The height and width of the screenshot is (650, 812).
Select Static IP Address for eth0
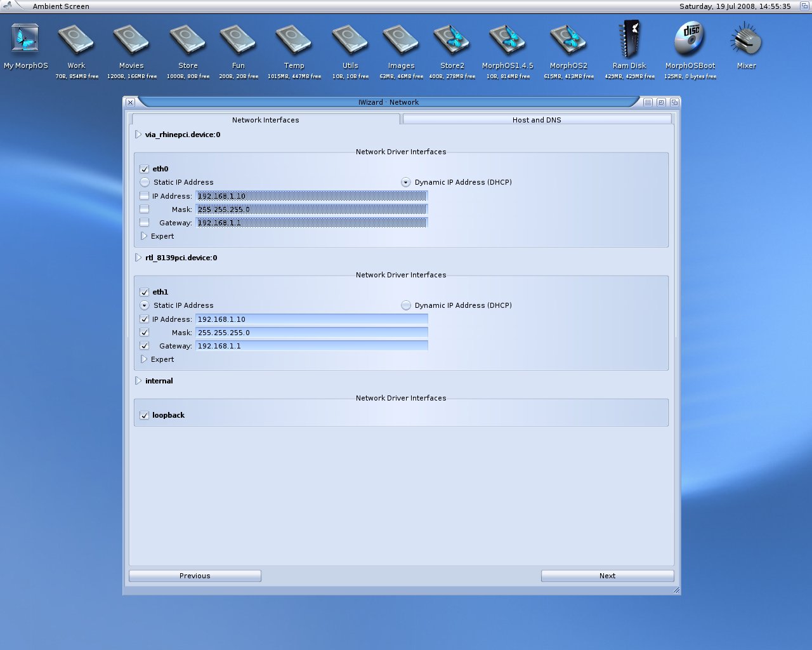(x=145, y=182)
